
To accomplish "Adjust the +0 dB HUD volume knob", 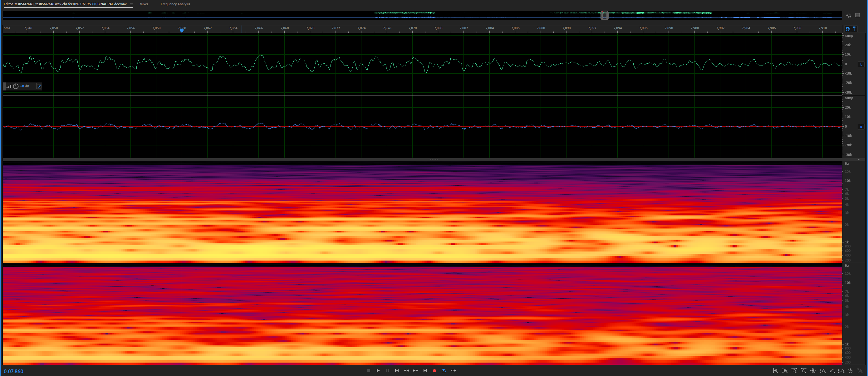I will click(x=16, y=86).
